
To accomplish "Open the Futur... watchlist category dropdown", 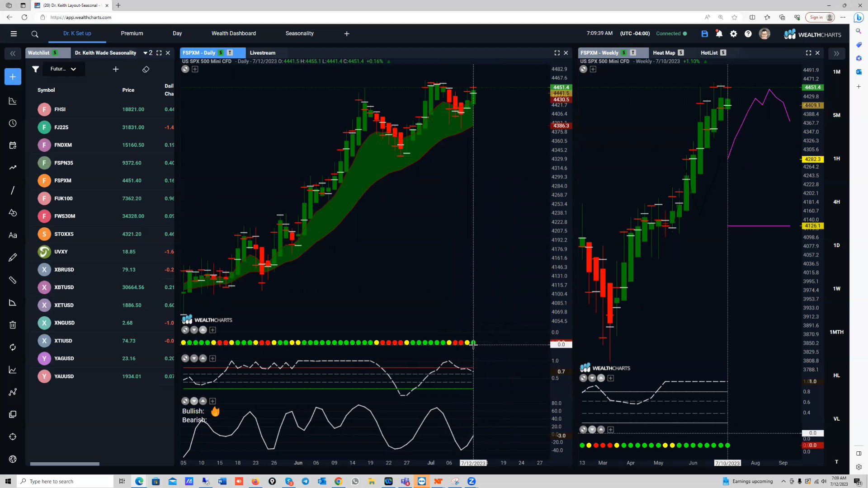I will [x=63, y=69].
